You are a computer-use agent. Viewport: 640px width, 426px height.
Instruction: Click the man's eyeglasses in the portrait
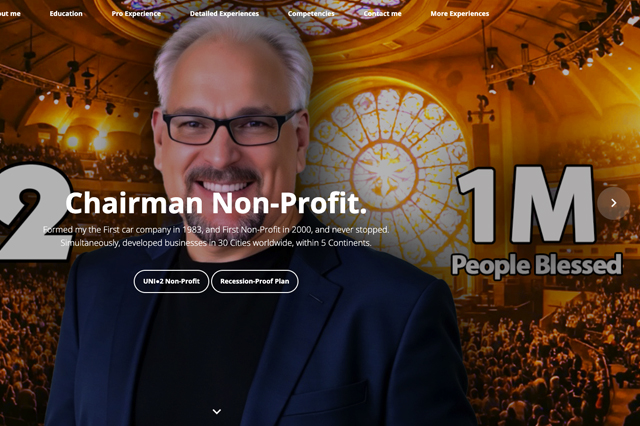click(x=231, y=127)
